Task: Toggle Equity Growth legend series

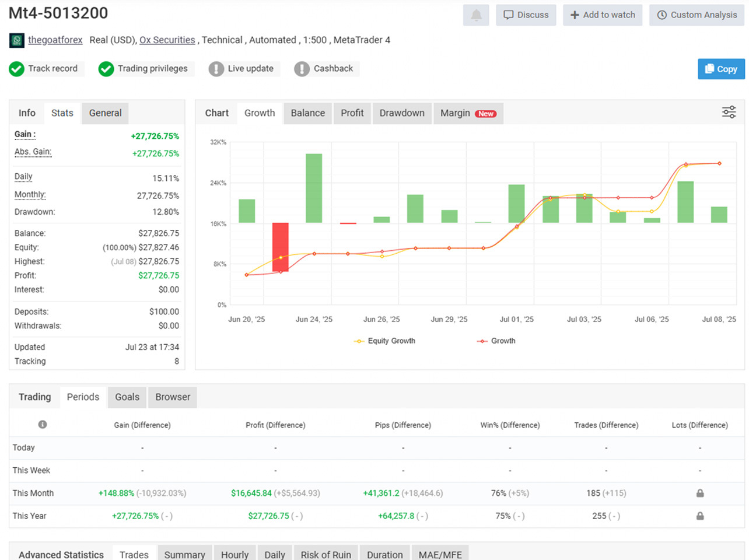Action: [x=385, y=341]
